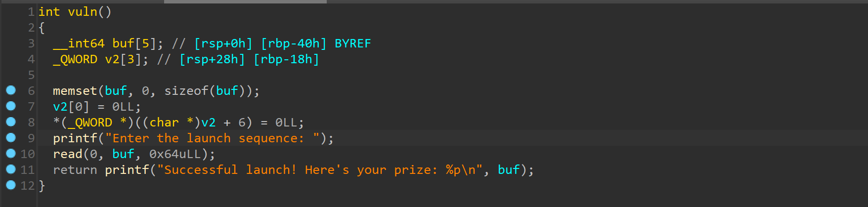Click breakpoint dot beside line 9

tap(11, 138)
